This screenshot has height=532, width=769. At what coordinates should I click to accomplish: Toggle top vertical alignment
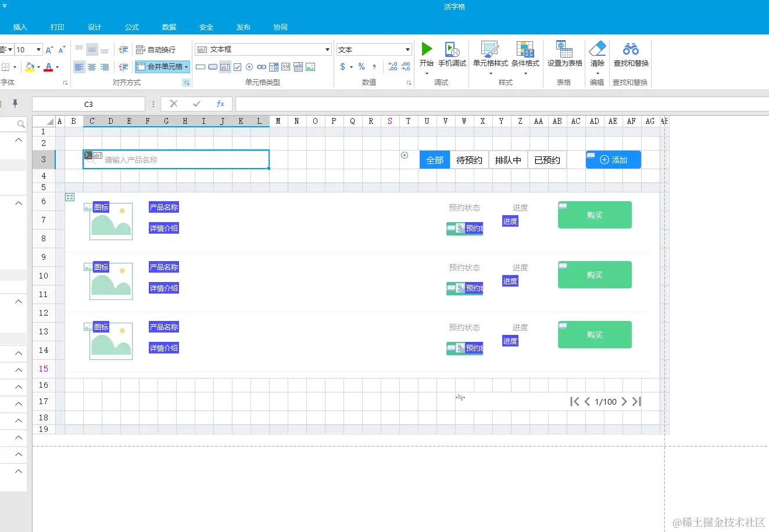pyautogui.click(x=79, y=50)
